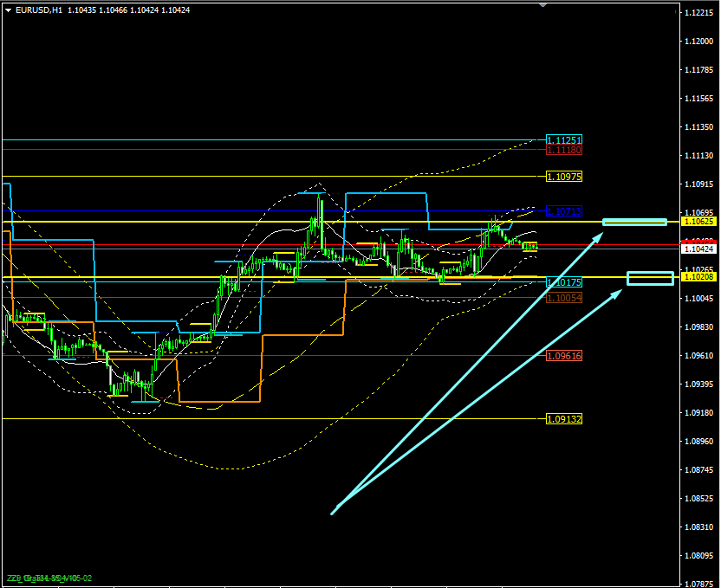This screenshot has height=588, width=721.
Task: Open the dropdown triangle beside EURUSD,H1
Action: (x=9, y=10)
